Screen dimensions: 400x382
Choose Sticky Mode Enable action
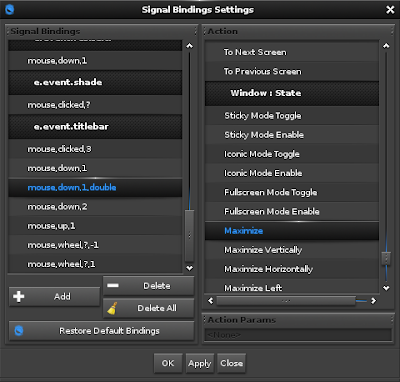[x=292, y=135]
